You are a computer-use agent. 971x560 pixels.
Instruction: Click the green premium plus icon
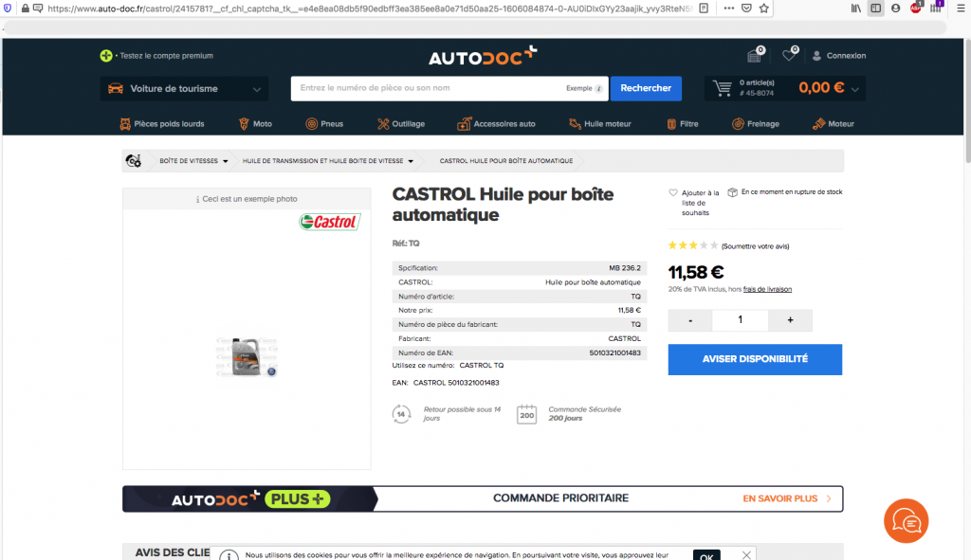(x=106, y=56)
